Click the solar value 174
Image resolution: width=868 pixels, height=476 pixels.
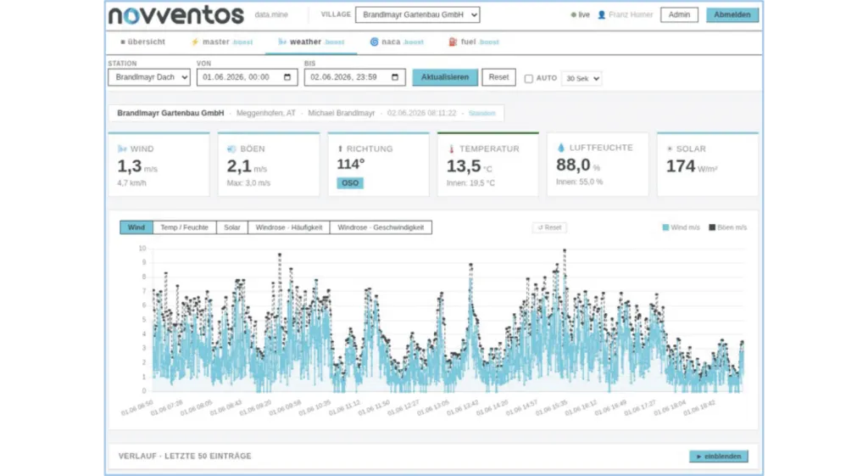coord(681,165)
